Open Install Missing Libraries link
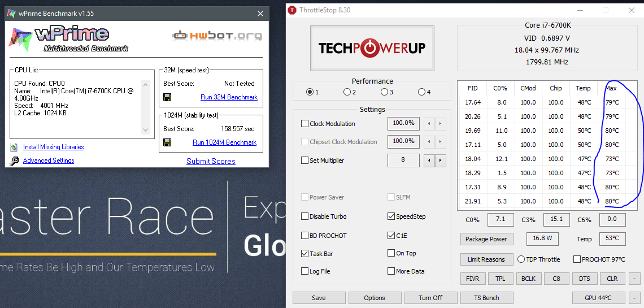This screenshot has width=644, height=308. point(54,147)
